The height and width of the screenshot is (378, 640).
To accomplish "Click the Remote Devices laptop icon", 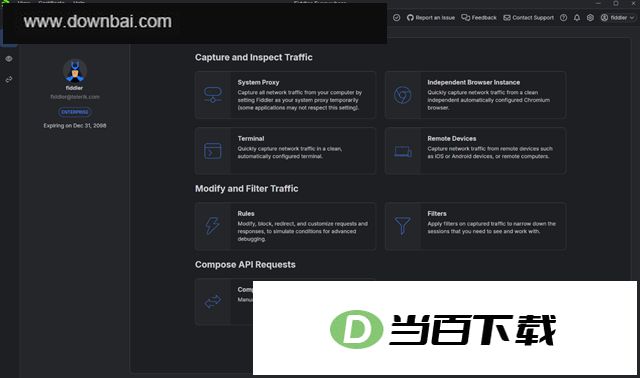I will tap(403, 151).
